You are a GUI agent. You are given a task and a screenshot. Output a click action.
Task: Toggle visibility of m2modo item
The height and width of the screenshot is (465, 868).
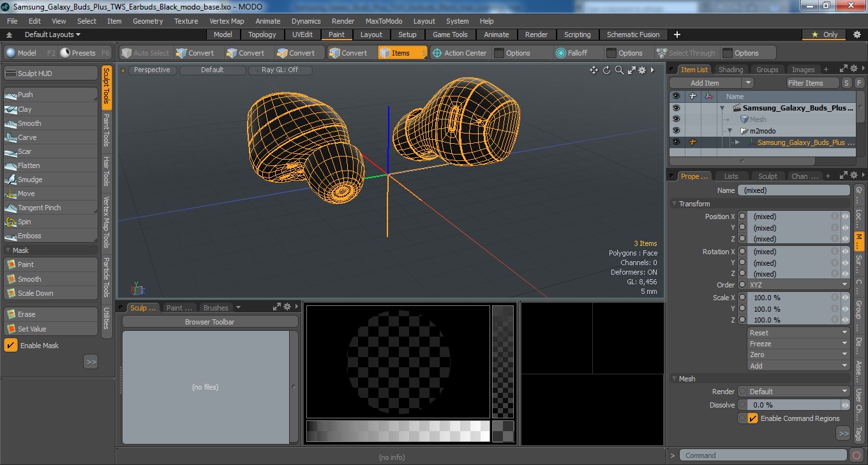[676, 131]
